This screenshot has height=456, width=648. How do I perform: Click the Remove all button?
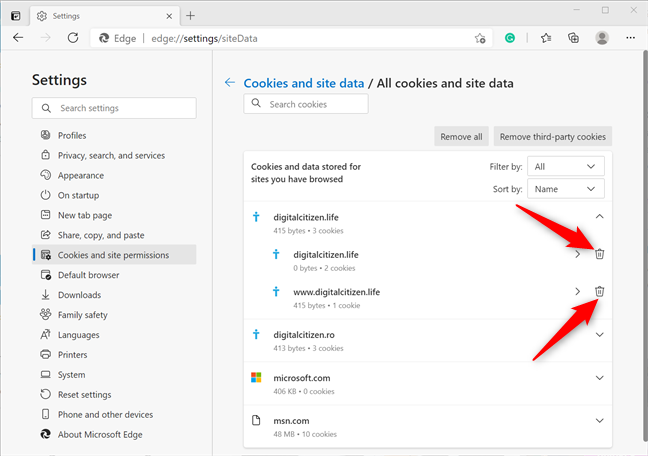pos(461,136)
